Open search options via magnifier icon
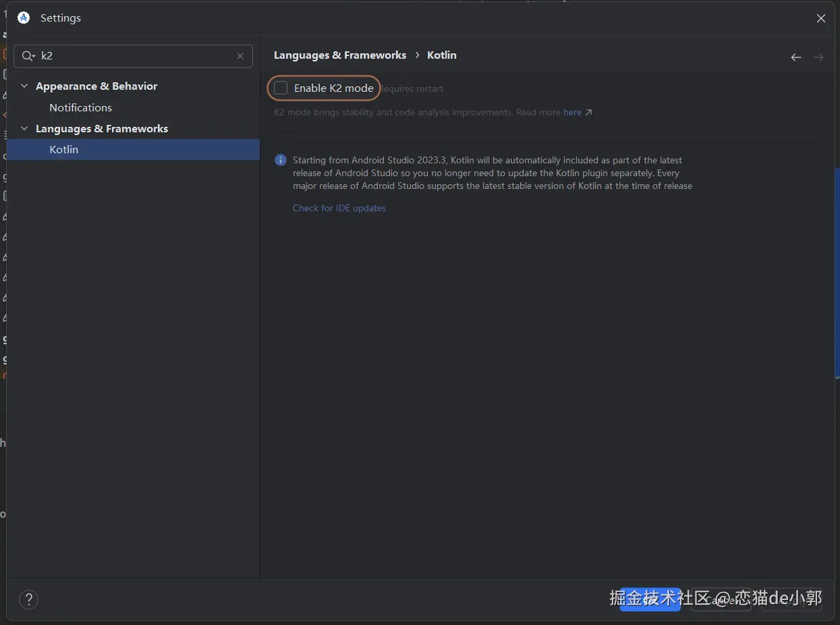This screenshot has width=840, height=625. click(x=28, y=56)
